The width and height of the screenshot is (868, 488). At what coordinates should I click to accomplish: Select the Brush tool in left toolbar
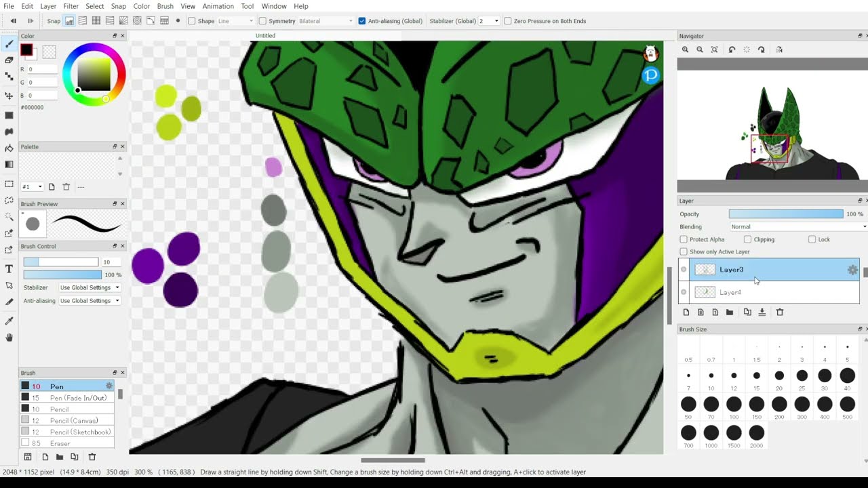[x=9, y=43]
